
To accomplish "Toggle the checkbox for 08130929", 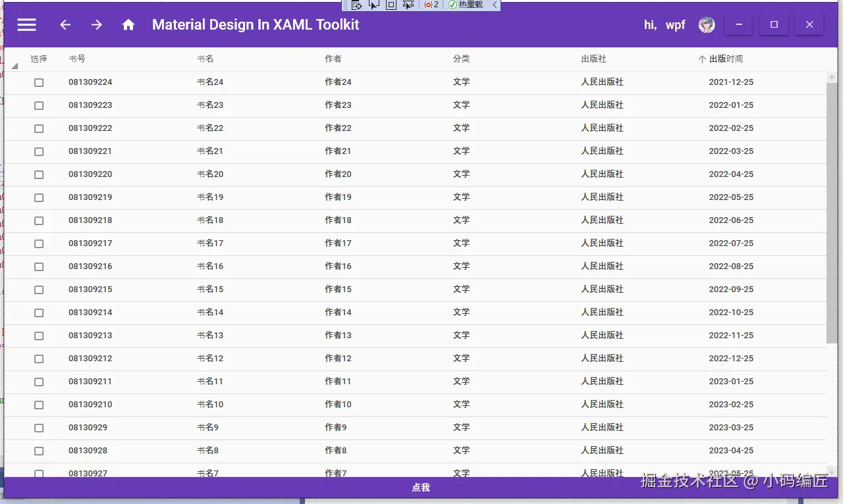I will (x=39, y=428).
